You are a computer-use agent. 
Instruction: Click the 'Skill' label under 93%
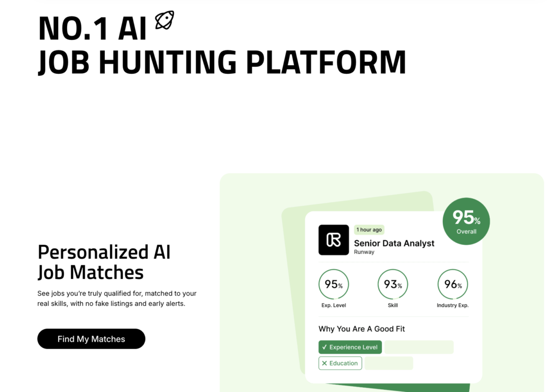tap(393, 305)
